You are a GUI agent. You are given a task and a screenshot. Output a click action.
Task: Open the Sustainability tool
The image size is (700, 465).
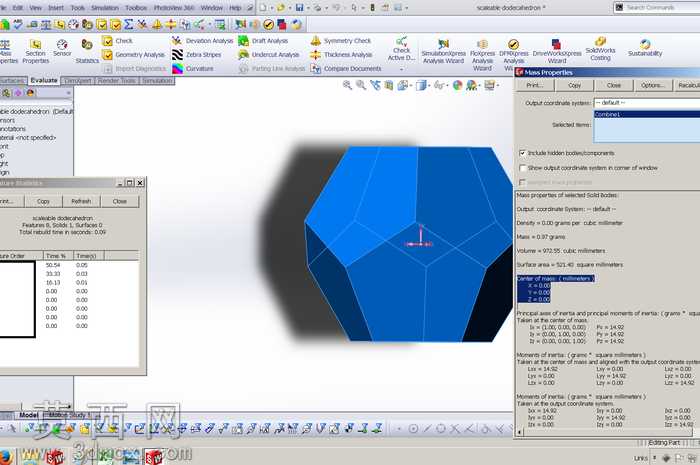pyautogui.click(x=645, y=48)
